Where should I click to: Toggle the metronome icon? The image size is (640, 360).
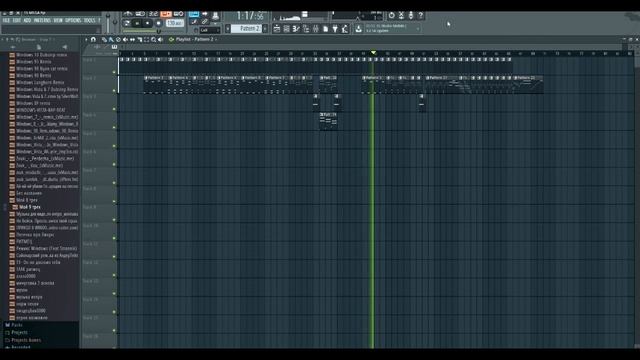coord(128,14)
